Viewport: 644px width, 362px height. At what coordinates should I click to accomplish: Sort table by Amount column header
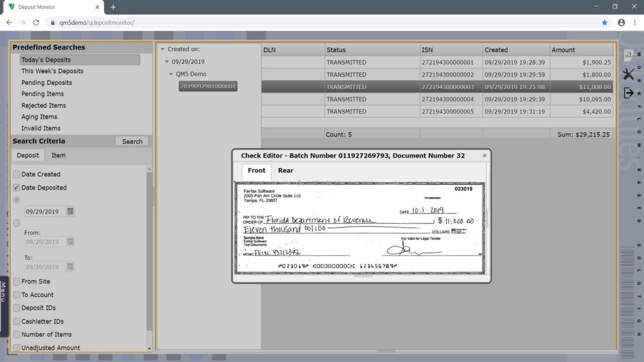(582, 50)
